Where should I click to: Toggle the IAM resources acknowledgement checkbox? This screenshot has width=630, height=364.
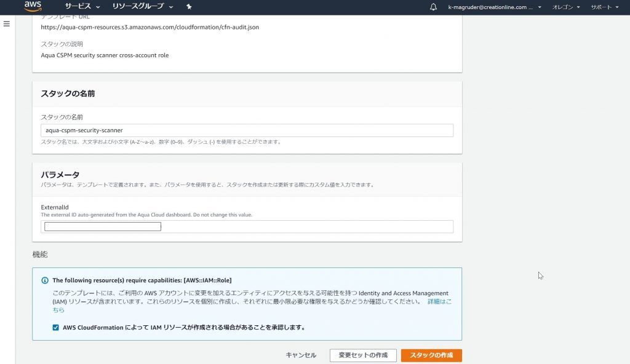pyautogui.click(x=55, y=328)
